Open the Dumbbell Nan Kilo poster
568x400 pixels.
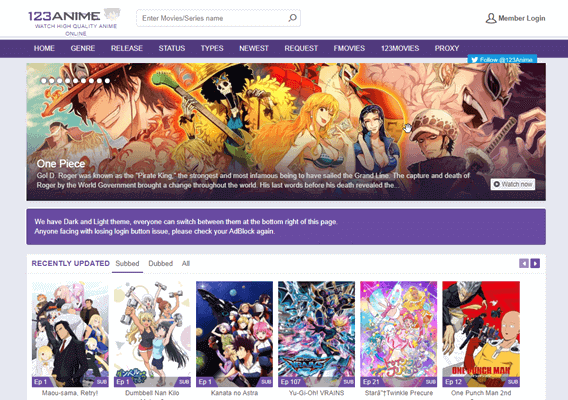tap(152, 334)
